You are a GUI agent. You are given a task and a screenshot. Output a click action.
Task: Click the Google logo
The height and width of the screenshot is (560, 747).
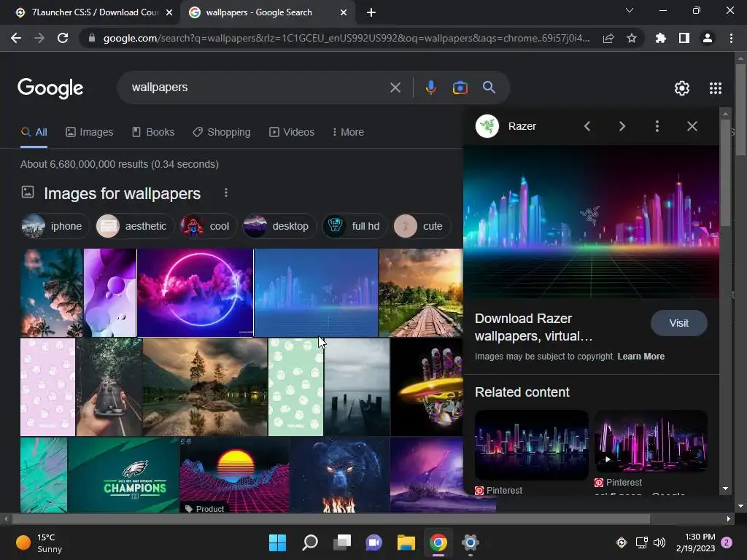[50, 88]
